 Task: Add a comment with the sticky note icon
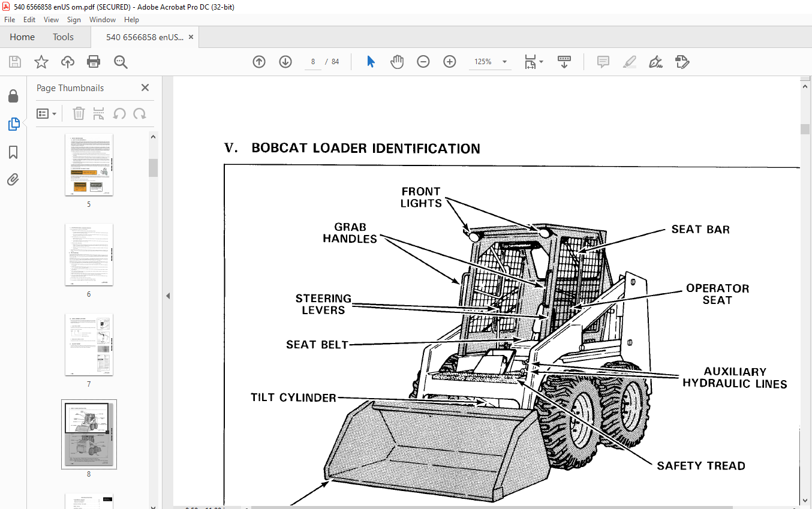click(x=603, y=62)
